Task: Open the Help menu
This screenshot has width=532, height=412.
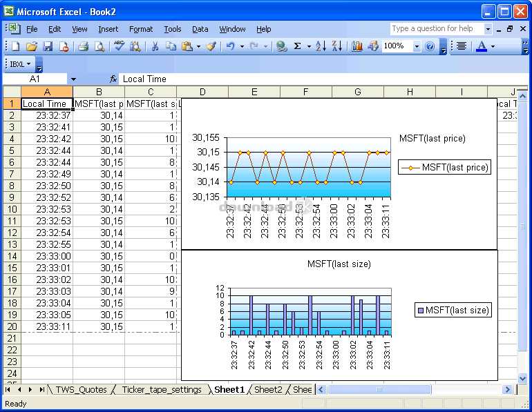Action: point(264,29)
